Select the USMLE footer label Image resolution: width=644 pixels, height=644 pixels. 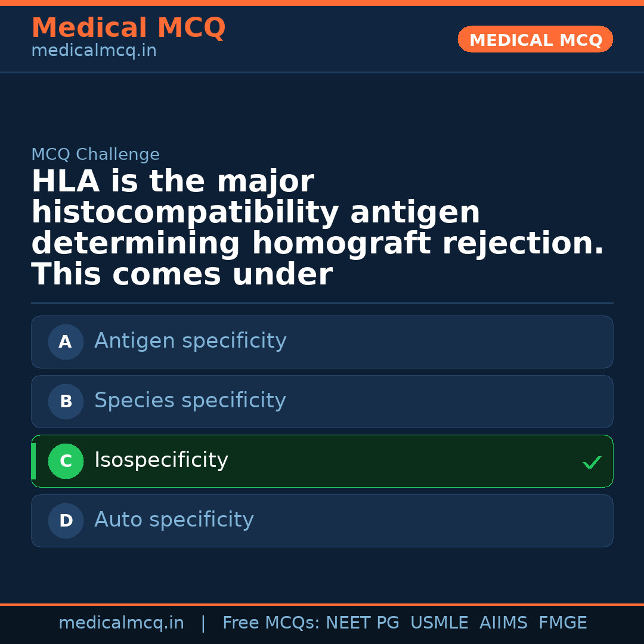pyautogui.click(x=439, y=623)
